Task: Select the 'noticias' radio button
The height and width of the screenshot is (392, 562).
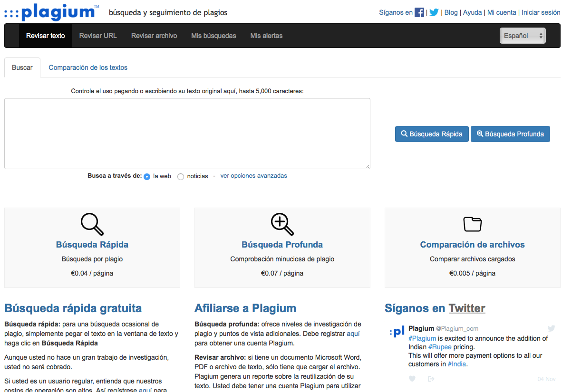Action: [181, 177]
